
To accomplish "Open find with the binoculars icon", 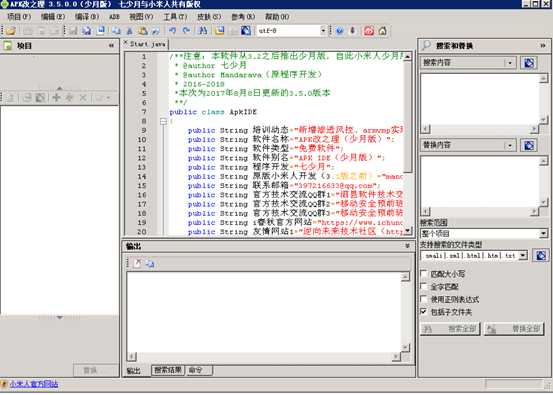I will (x=203, y=31).
